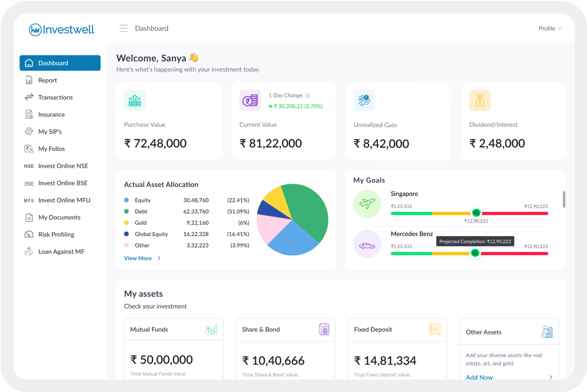Open the Profile dropdown
Viewport: 587px width, 392px height.
point(550,29)
